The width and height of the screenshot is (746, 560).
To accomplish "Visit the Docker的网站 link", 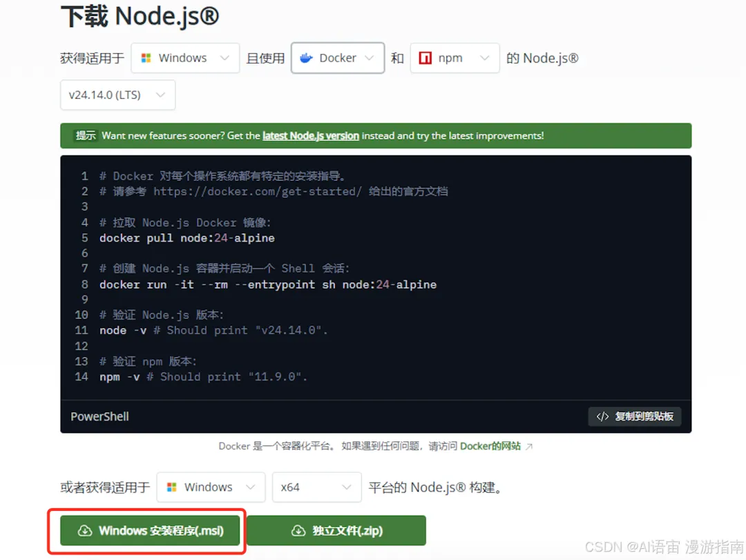I will tap(490, 446).
